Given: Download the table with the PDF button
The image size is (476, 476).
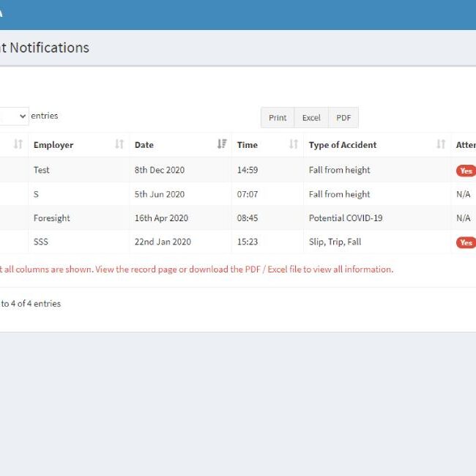Looking at the screenshot, I should pos(343,118).
